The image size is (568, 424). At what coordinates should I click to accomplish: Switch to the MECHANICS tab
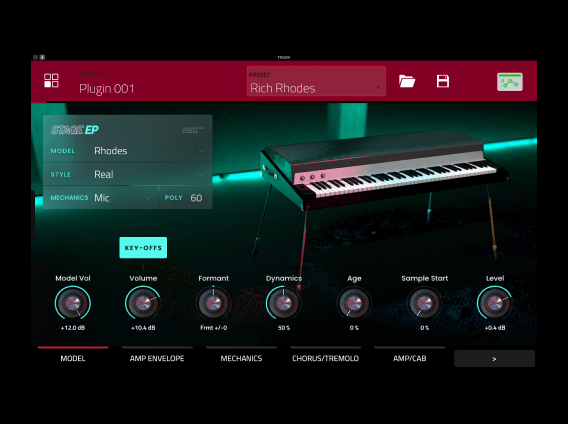(241, 358)
